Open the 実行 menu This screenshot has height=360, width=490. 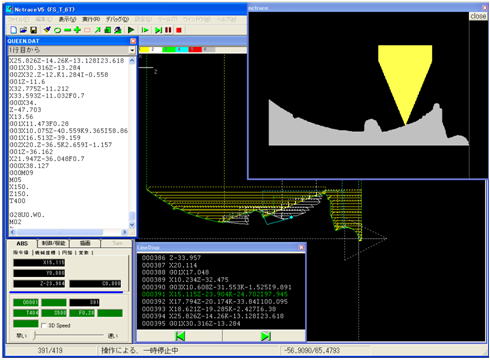coord(91,19)
